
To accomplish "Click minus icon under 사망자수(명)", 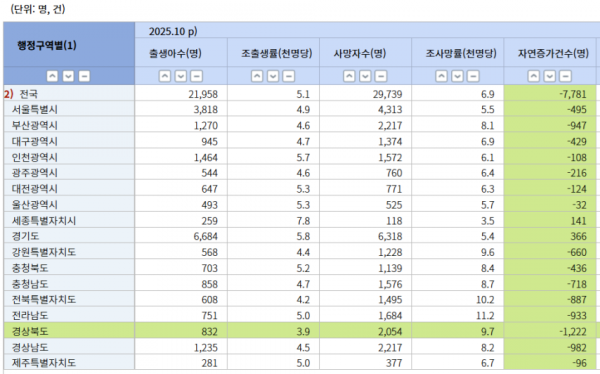I will (381, 76).
